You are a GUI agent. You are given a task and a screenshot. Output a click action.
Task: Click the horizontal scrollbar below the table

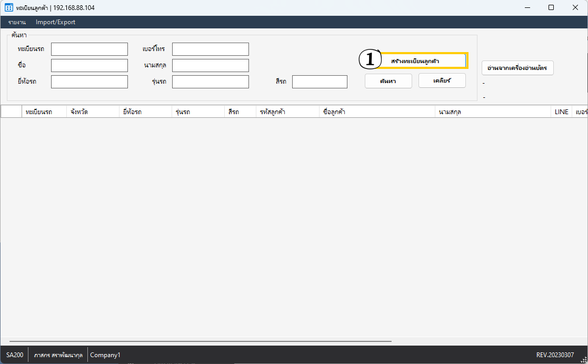click(x=200, y=341)
